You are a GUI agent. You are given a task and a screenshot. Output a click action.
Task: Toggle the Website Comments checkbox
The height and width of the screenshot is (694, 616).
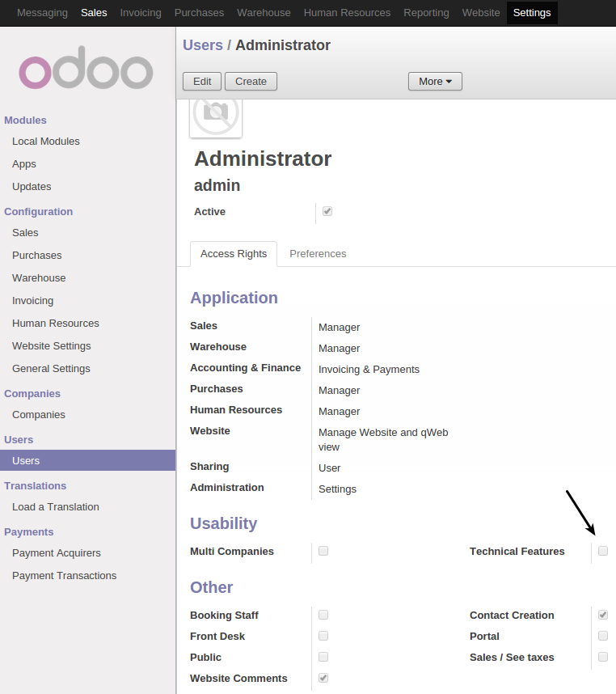323,678
